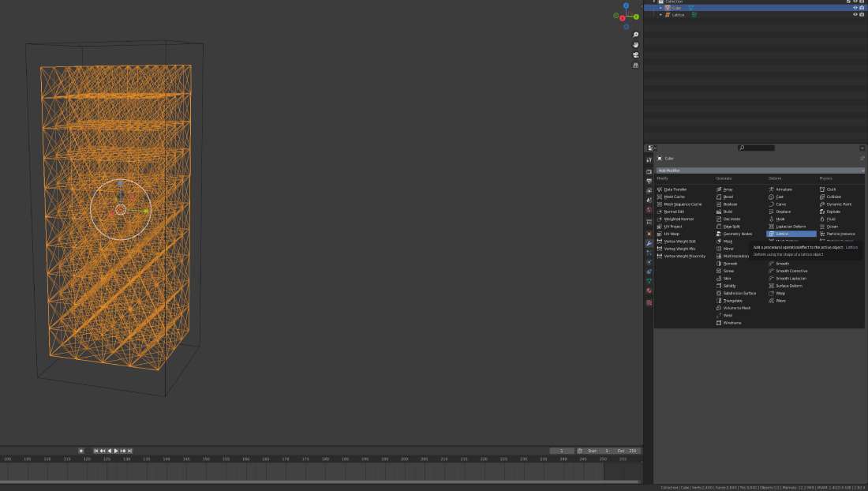868x491 pixels.
Task: Open the Texture properties tab icon
Action: pos(649,303)
